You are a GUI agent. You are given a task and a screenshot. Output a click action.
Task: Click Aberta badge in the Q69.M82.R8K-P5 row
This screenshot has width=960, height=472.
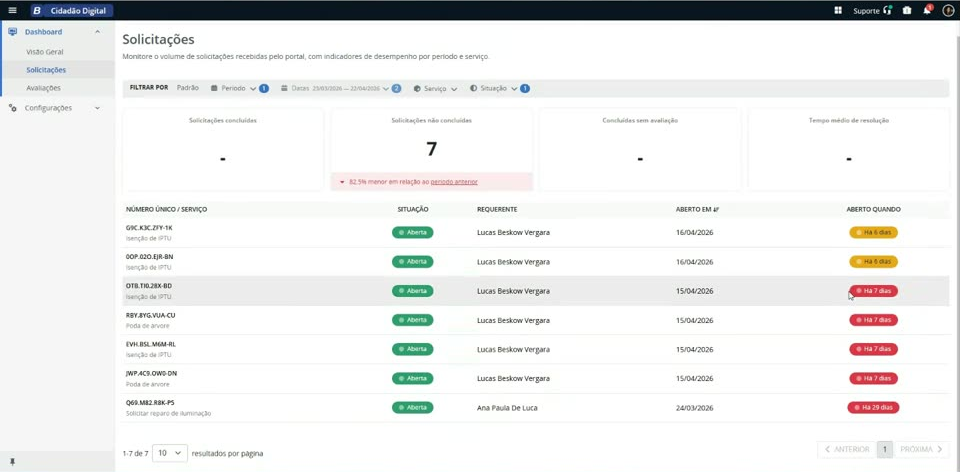tap(413, 408)
